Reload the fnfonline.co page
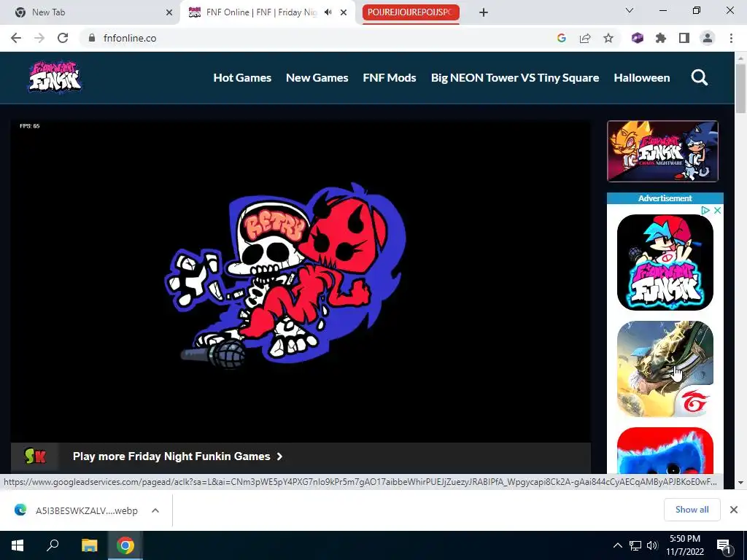The height and width of the screenshot is (560, 747). coord(63,38)
